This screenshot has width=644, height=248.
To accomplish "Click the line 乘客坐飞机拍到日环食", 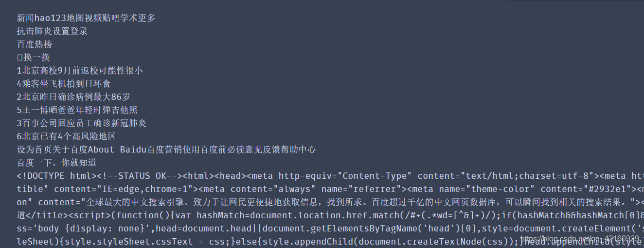I will [64, 84].
